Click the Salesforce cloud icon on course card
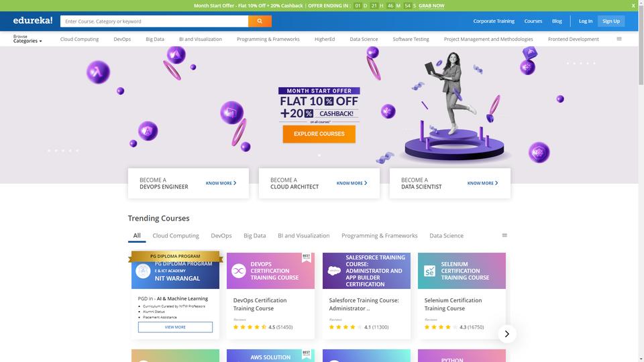644x362 pixels. pyautogui.click(x=334, y=271)
